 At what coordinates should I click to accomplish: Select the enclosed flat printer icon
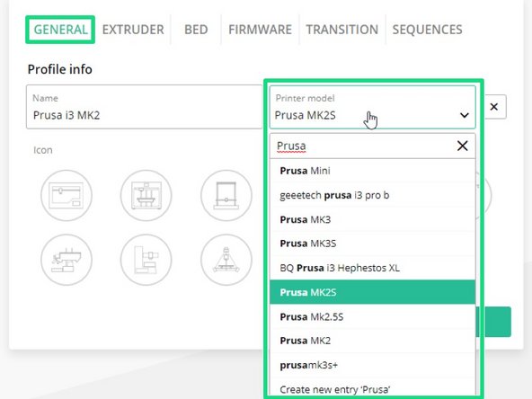(66, 195)
